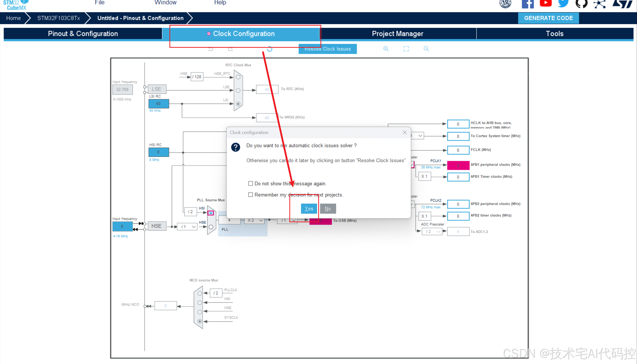The image size is (637, 364).
Task: Click the HSE /128 divider box
Action: click(197, 77)
